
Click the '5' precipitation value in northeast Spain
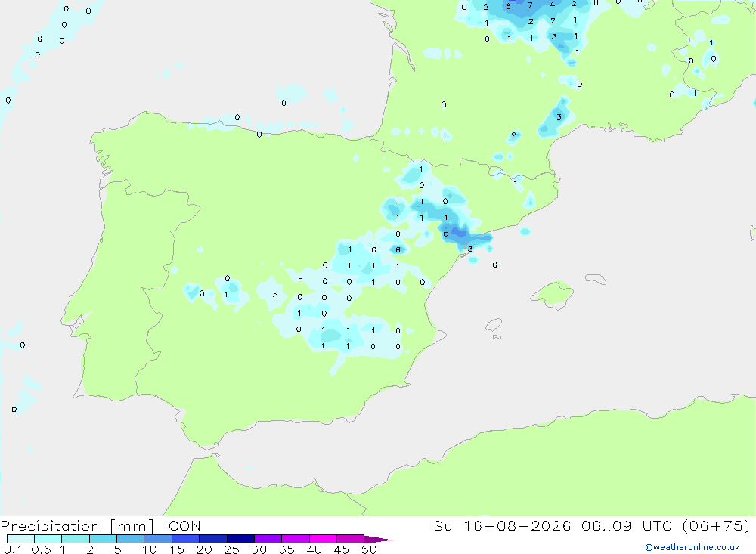point(446,234)
